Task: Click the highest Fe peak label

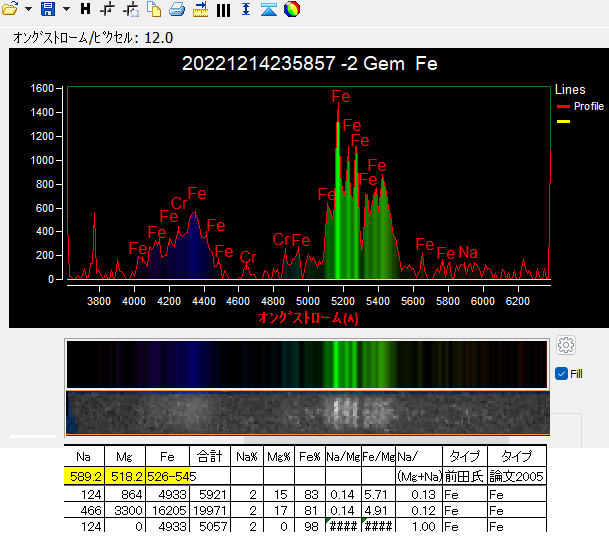Action: 341,97
